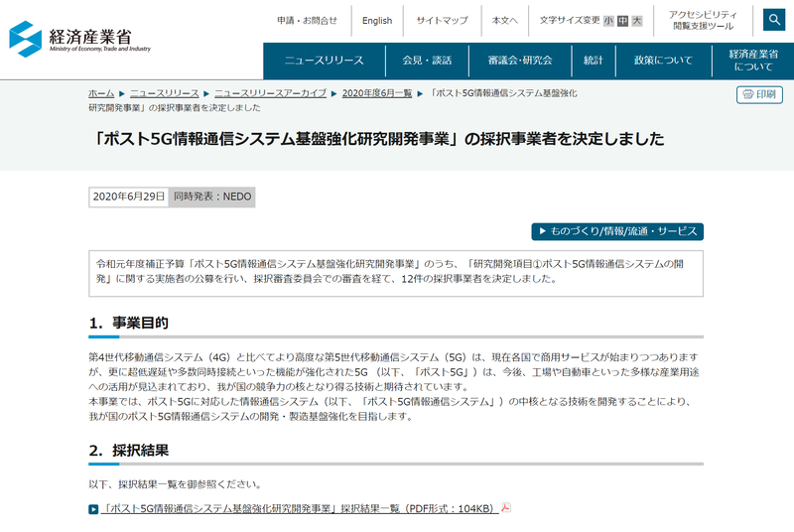This screenshot has height=532, width=794.
Task: Click the 文字サイズ変更 label
Action: tap(570, 20)
